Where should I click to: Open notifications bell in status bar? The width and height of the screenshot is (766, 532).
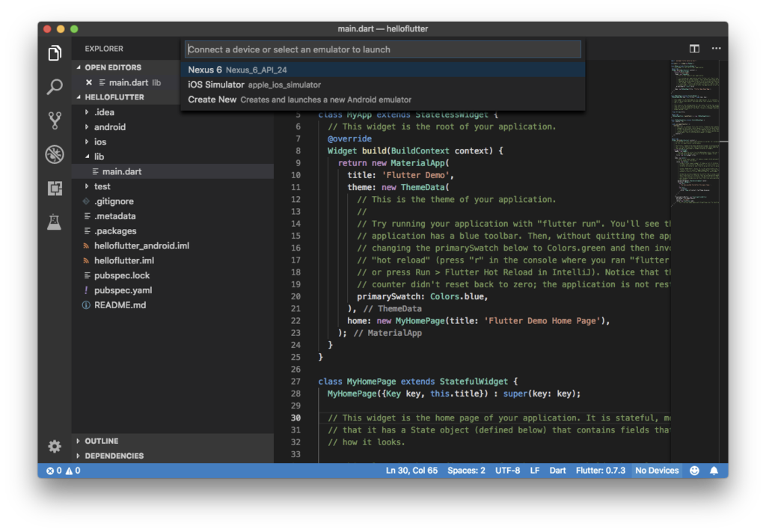(x=714, y=471)
